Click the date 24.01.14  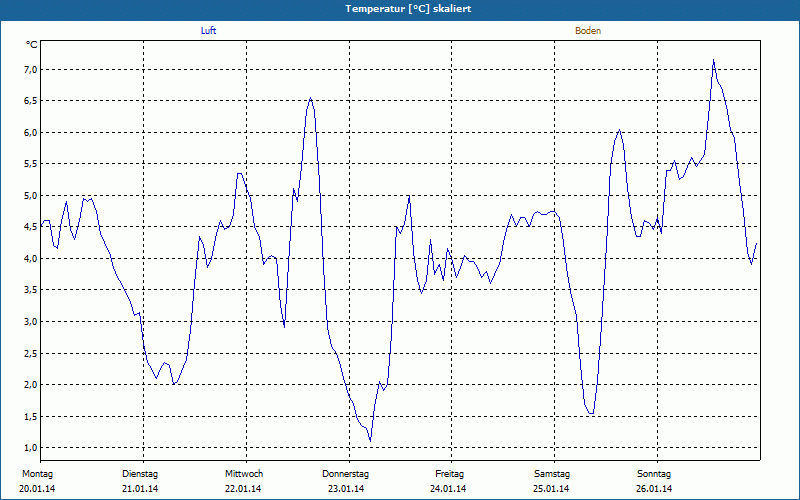coord(448,489)
